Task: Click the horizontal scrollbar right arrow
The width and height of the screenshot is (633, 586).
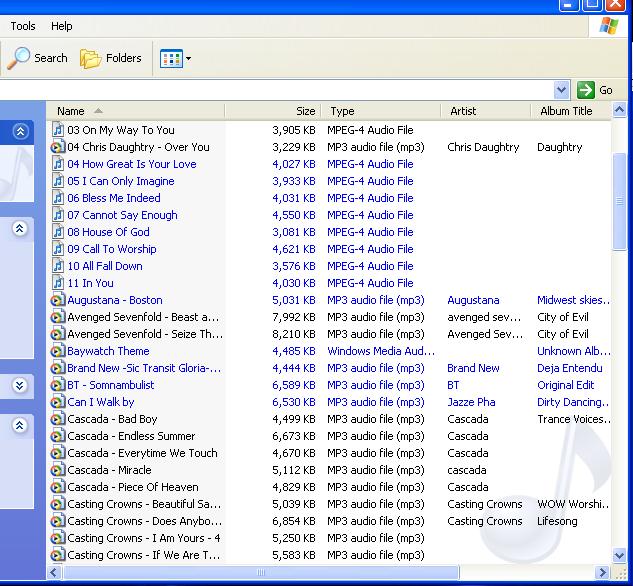Action: pyautogui.click(x=603, y=572)
